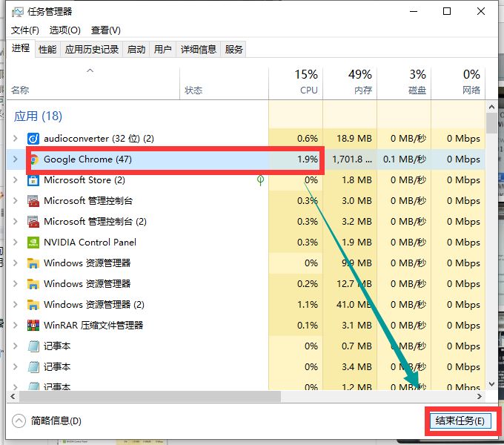Switch to the 性能 tab

click(x=47, y=49)
